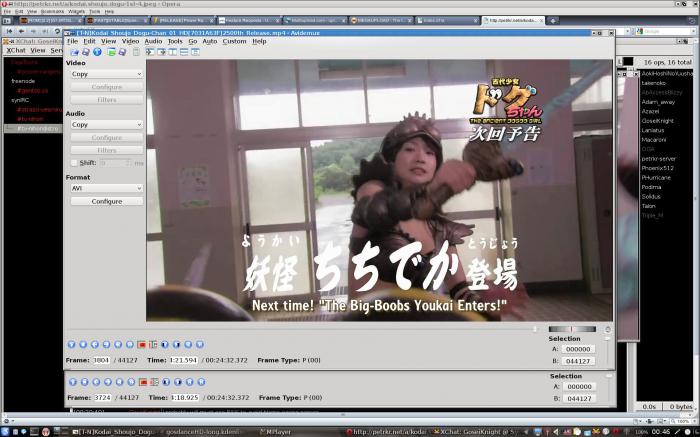
Task: Search previous black frame, front window
Action: point(165,345)
